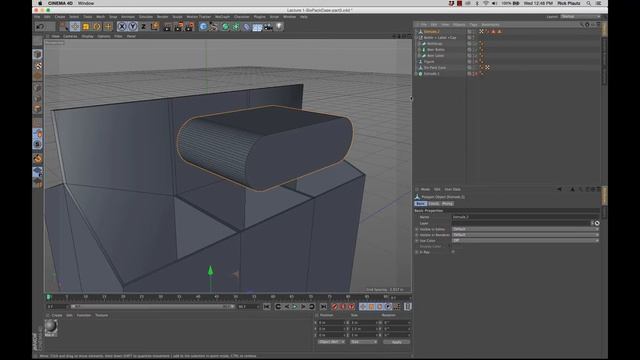Switch to the Phong tab in Attributes
Screen dimensions: 640x360
coord(447,204)
